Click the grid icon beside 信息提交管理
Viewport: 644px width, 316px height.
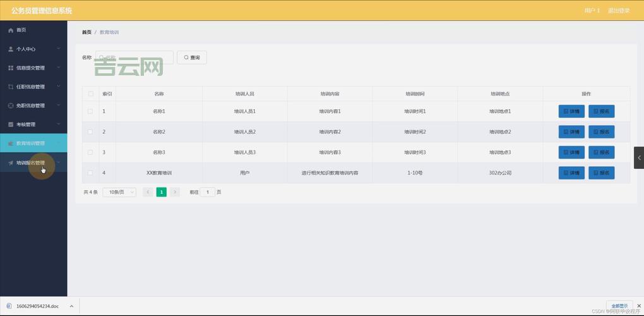pos(10,68)
